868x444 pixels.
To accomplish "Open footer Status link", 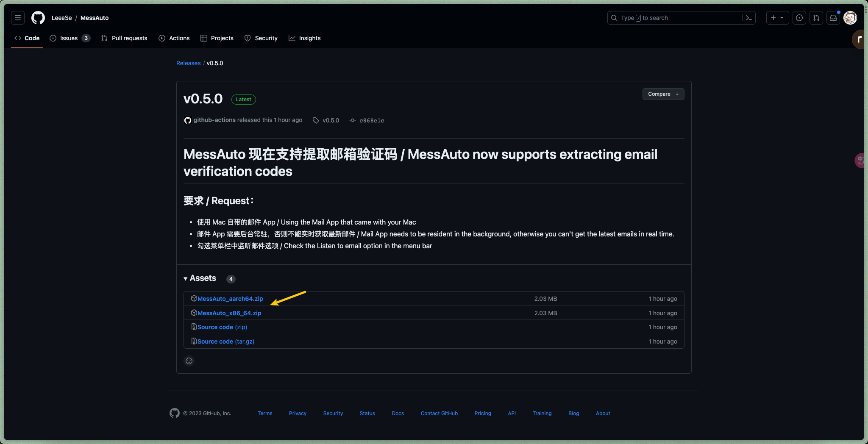I will pyautogui.click(x=367, y=413).
